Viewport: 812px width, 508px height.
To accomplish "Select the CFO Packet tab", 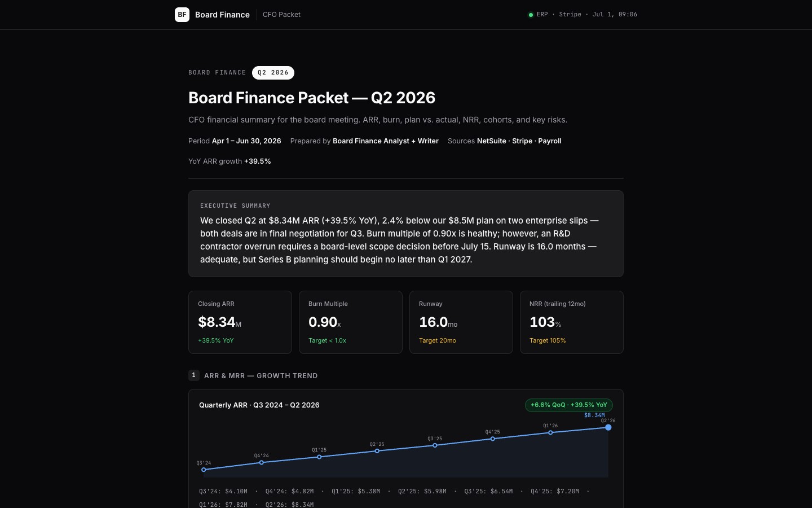I will pos(281,15).
